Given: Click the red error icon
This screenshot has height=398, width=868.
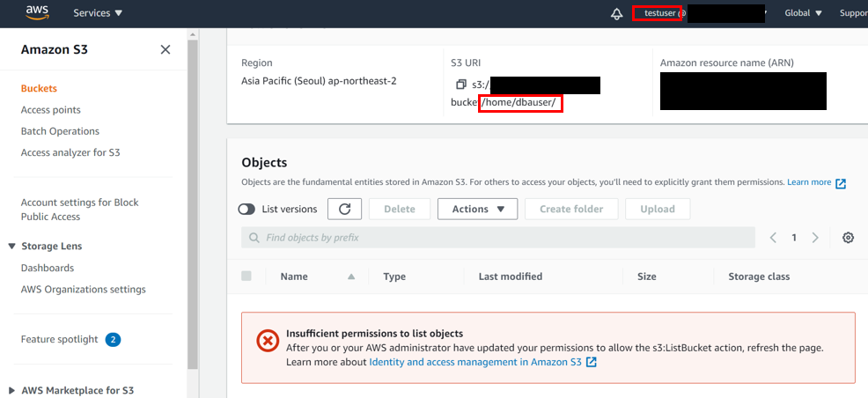Looking at the screenshot, I should (268, 342).
